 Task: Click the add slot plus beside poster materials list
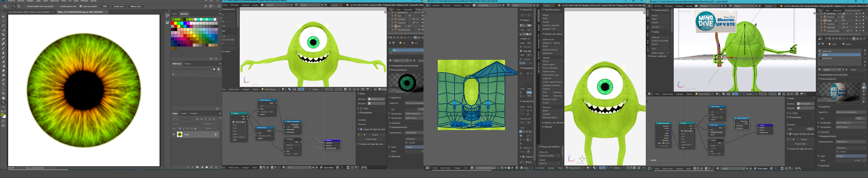865,51
